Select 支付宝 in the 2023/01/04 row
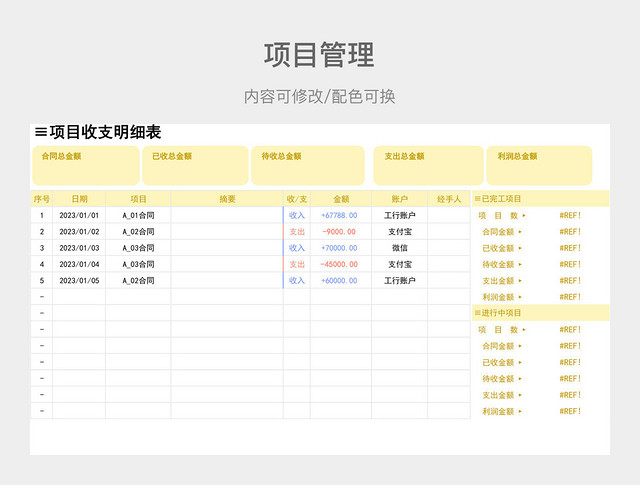 point(400,264)
